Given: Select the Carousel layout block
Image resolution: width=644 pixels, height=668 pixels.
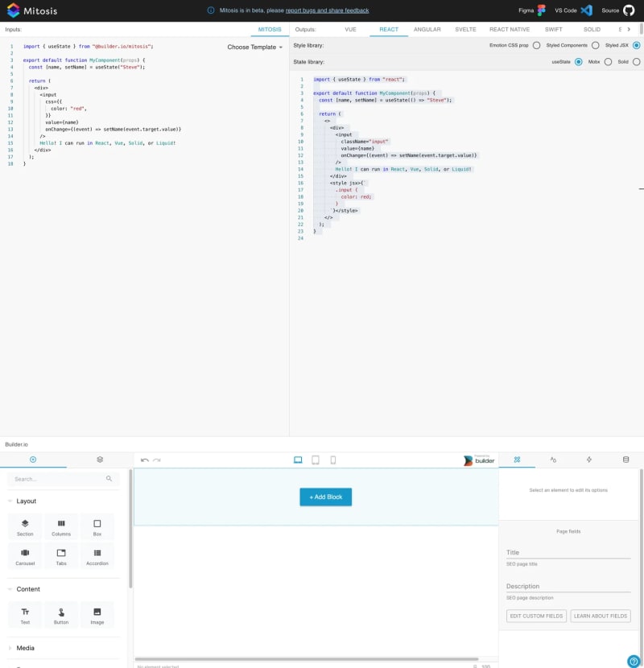Looking at the screenshot, I should pos(25,557).
